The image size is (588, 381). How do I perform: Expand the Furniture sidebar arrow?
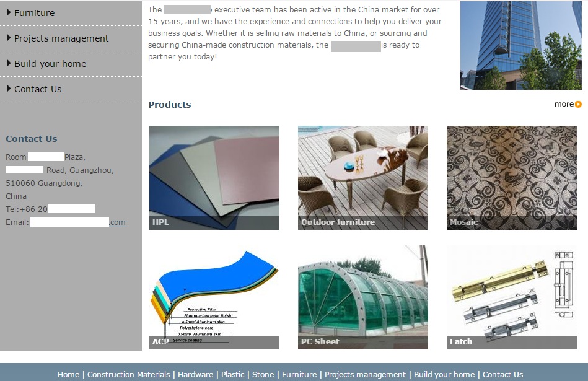pos(9,12)
